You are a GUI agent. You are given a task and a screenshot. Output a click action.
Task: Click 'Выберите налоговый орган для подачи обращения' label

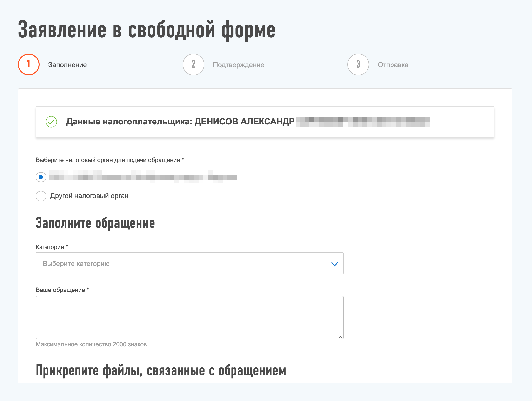tap(110, 160)
